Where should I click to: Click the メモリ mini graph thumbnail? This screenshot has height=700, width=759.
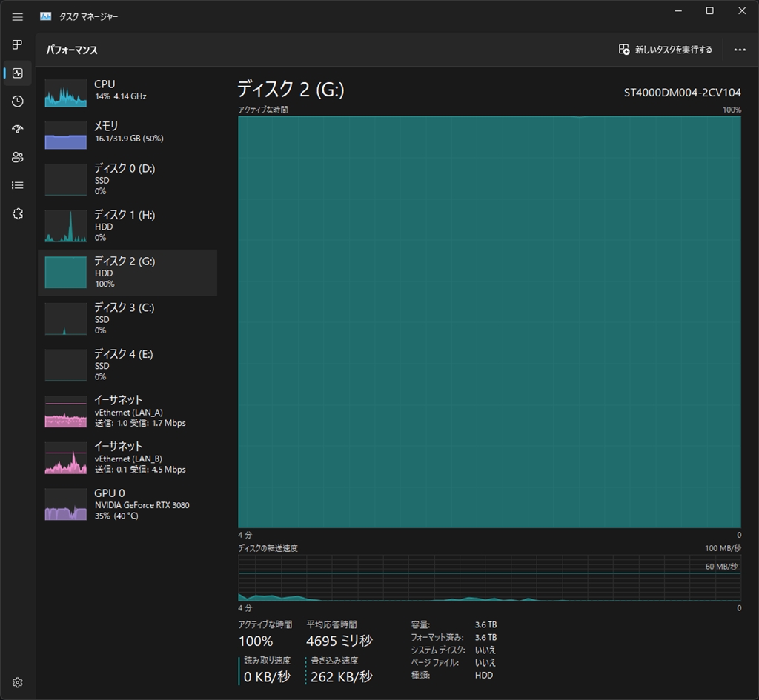pos(66,135)
